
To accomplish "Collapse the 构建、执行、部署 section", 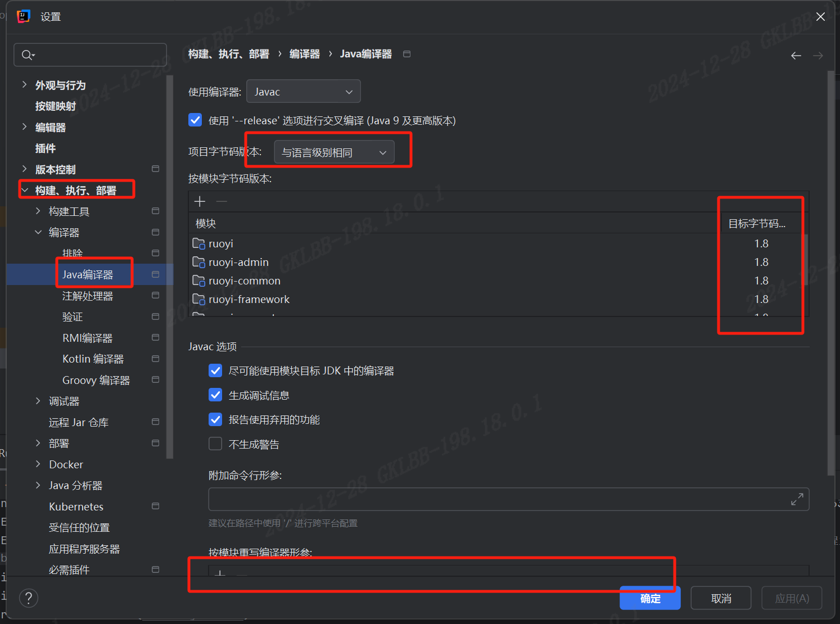I will 25,190.
